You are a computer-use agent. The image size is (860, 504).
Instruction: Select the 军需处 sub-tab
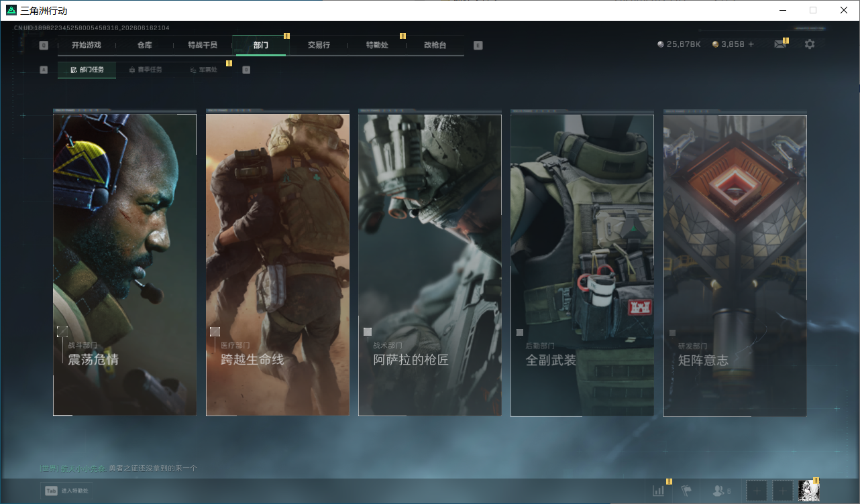pos(203,70)
